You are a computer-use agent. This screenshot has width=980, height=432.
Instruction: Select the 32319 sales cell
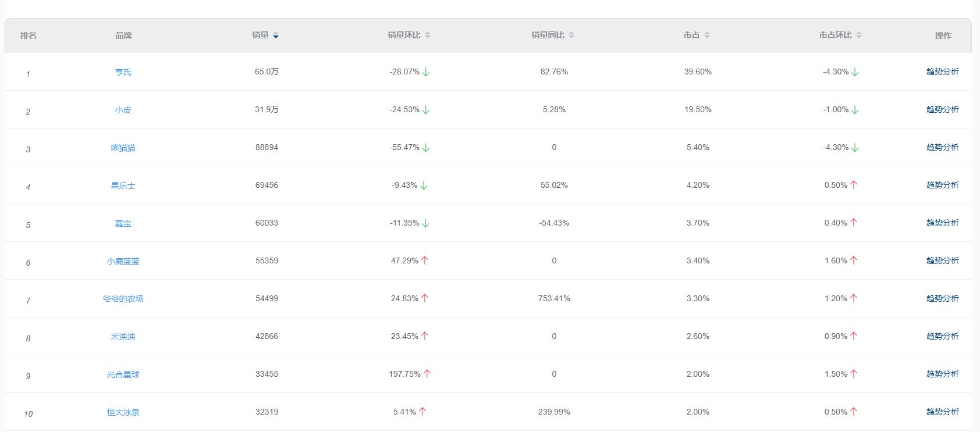267,412
